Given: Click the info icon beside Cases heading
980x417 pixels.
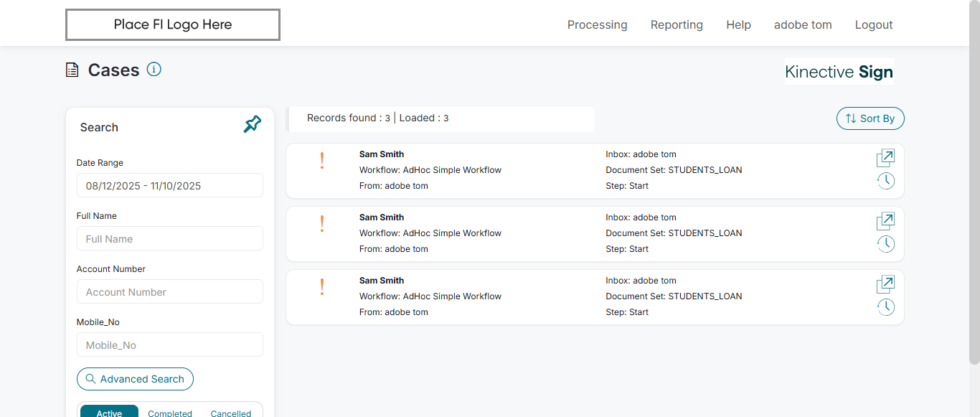Looking at the screenshot, I should (154, 69).
